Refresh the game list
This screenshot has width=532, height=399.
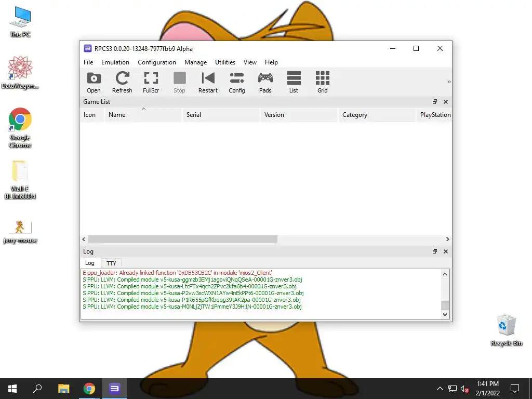click(x=122, y=83)
